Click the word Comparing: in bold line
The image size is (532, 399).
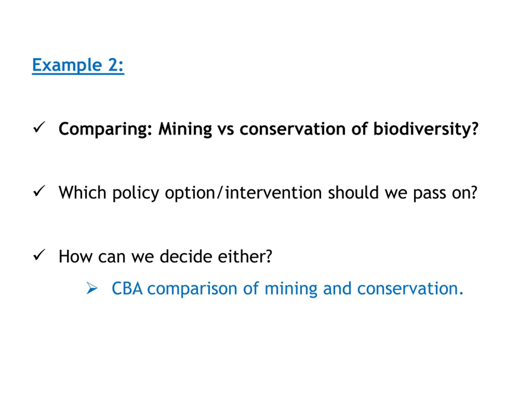pyautogui.click(x=105, y=129)
